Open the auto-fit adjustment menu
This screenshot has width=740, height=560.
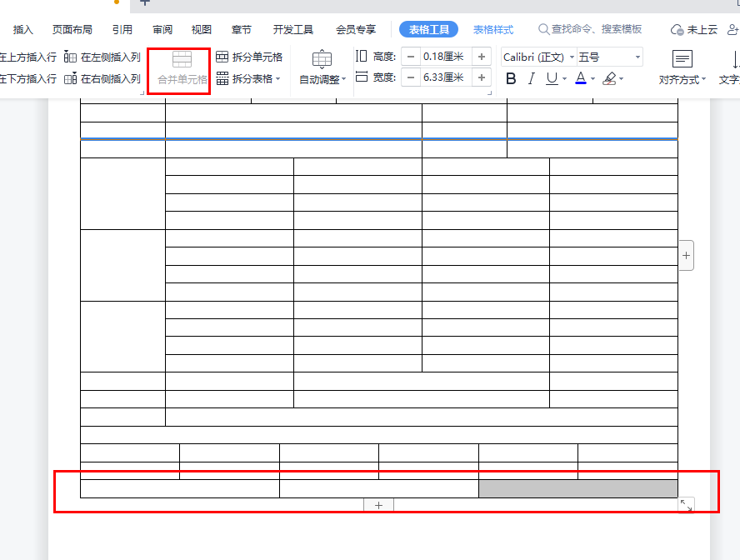[322, 67]
